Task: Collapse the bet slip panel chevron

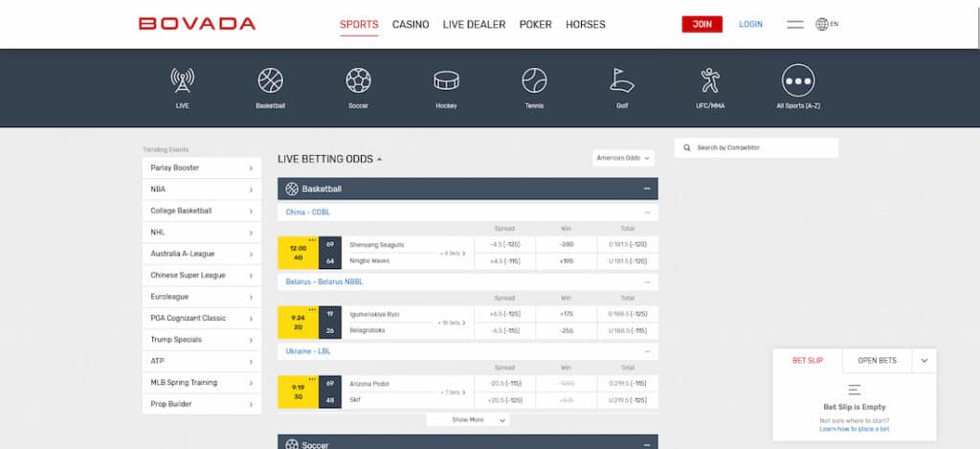Action: click(x=924, y=361)
